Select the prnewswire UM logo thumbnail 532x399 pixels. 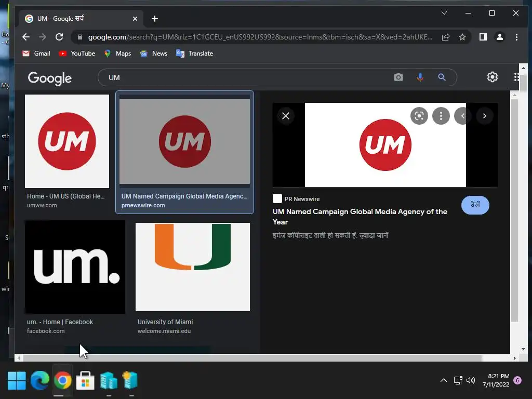[x=184, y=141]
